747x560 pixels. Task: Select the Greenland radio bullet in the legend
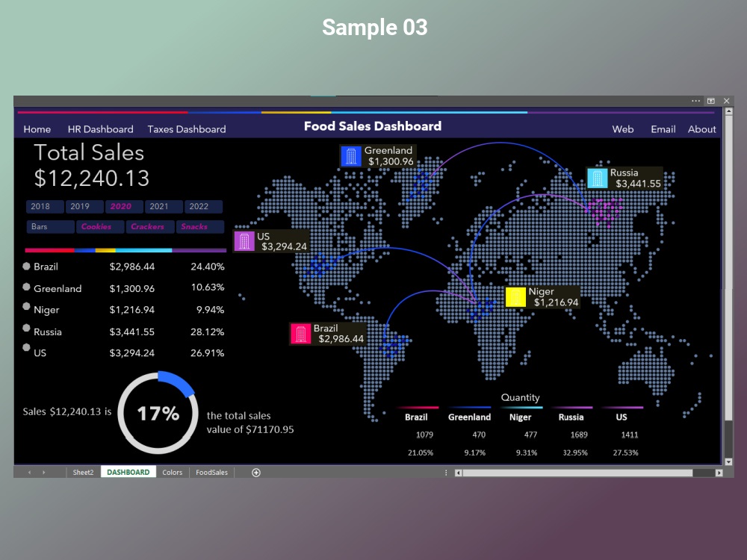[x=27, y=288]
